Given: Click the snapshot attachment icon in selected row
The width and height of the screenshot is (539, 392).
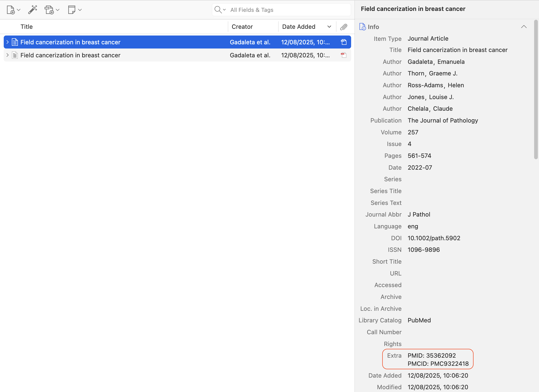Looking at the screenshot, I should pos(343,42).
